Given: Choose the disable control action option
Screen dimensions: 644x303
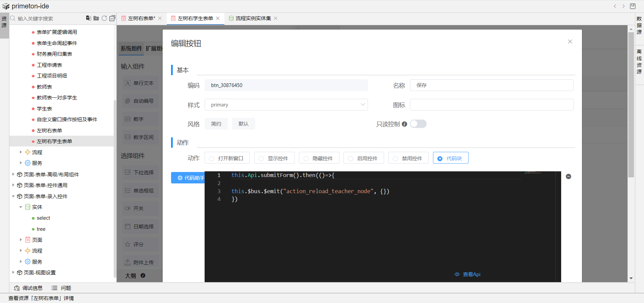Looking at the screenshot, I should click(408, 158).
